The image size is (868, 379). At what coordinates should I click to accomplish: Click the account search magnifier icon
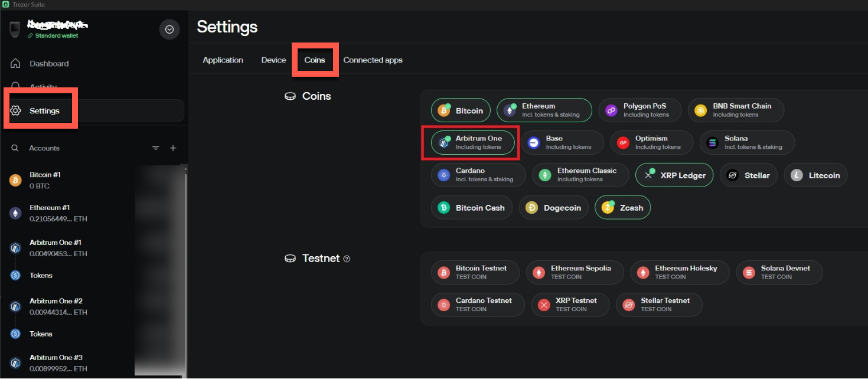(15, 148)
